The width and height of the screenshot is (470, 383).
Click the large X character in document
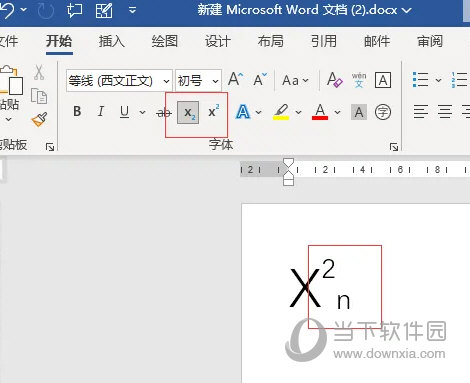click(305, 287)
